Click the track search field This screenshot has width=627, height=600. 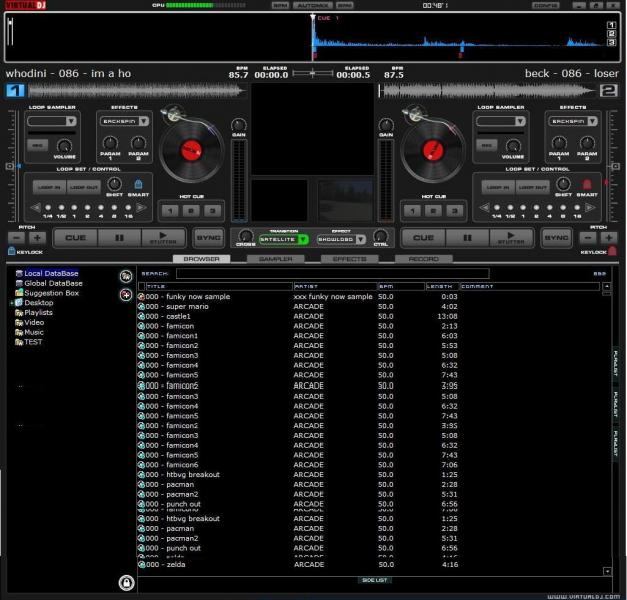332,274
